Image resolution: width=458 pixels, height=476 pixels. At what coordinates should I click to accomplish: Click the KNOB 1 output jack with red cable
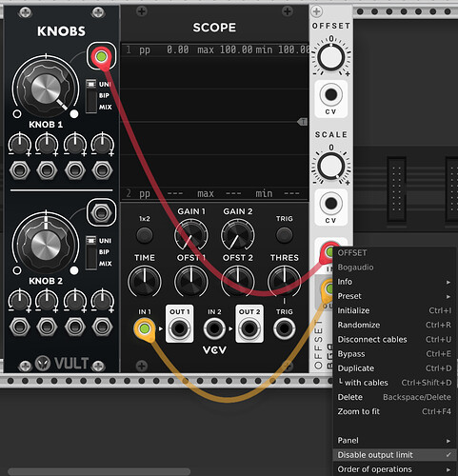[101, 57]
